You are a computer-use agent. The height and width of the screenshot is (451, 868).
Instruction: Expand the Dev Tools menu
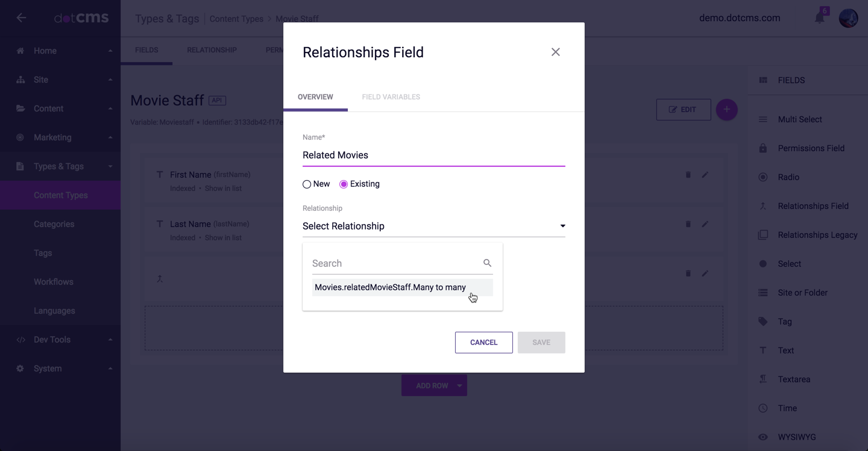click(110, 340)
